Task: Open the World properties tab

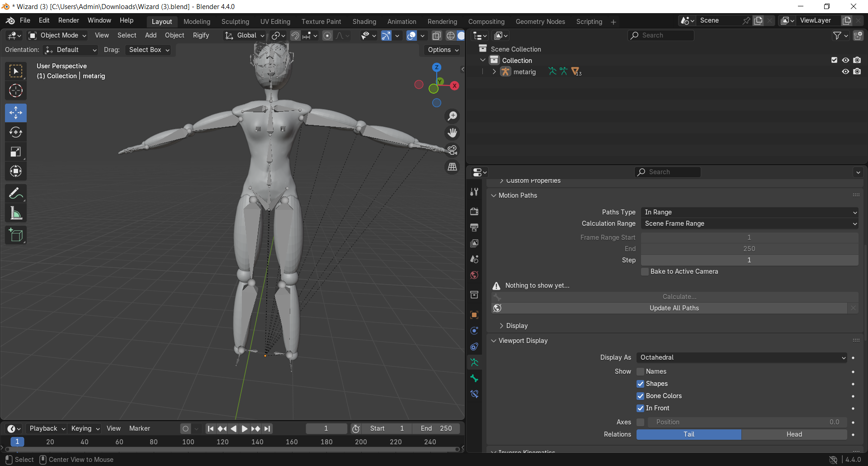Action: [474, 275]
